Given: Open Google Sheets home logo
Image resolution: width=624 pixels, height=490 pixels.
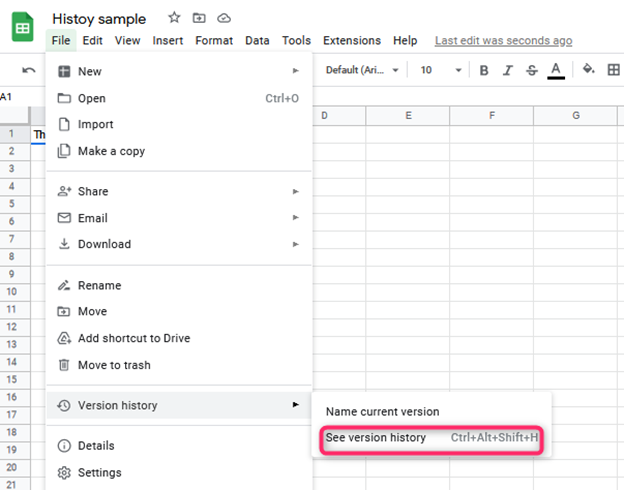Looking at the screenshot, I should (x=22, y=27).
